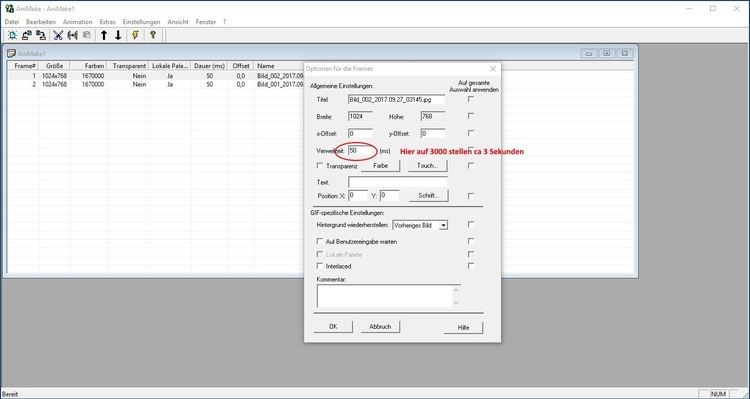Move frame down with the down arrow

[x=118, y=35]
